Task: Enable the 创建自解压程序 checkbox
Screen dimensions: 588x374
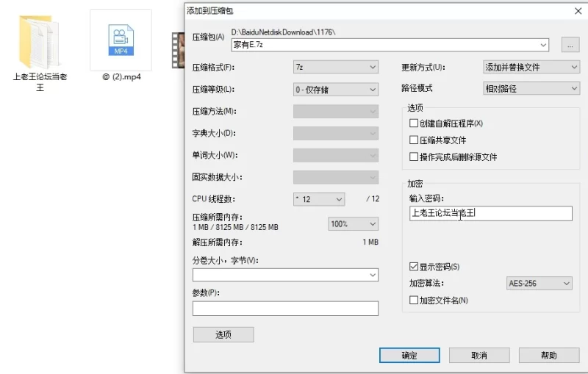Action: [414, 123]
